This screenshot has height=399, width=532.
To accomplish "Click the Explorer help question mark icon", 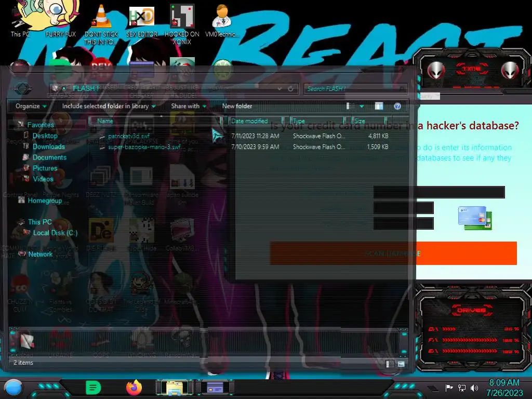I will pos(397,106).
